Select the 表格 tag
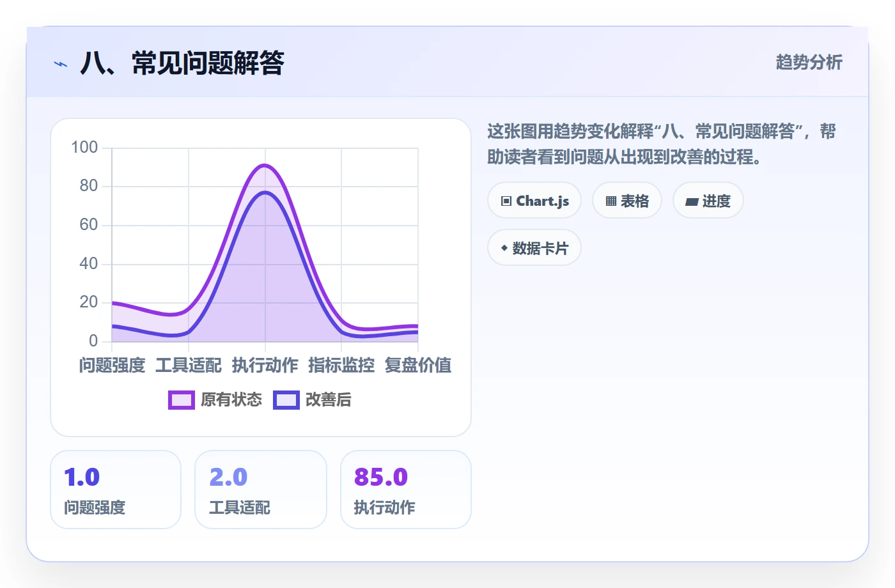 pos(627,201)
